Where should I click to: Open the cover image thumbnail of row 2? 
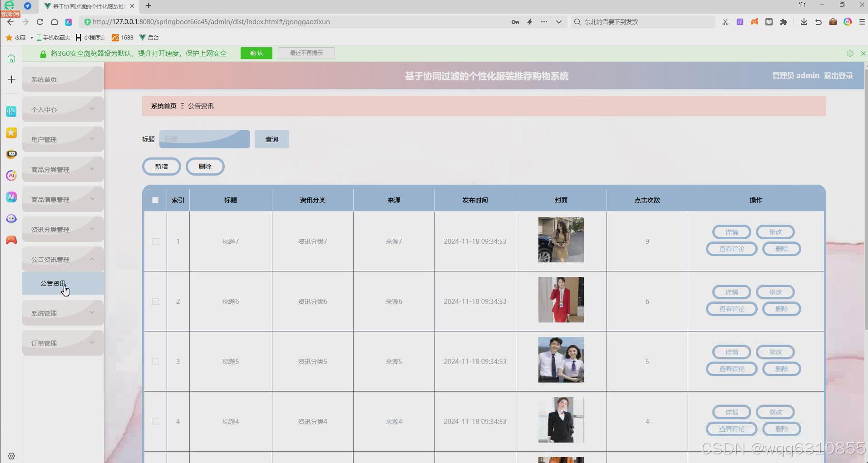pyautogui.click(x=561, y=300)
